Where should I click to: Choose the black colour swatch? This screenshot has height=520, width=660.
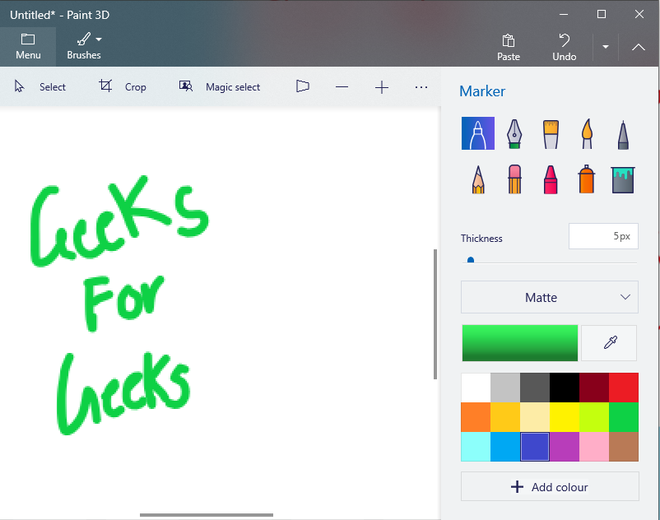[564, 387]
